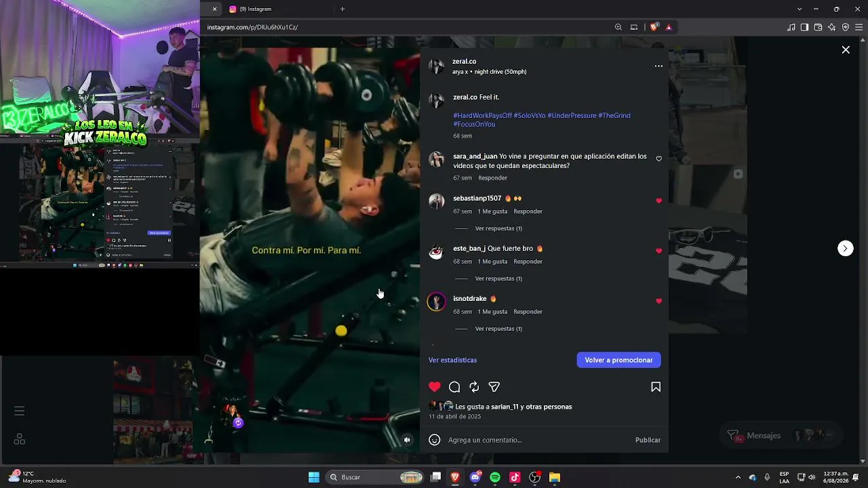Close the Instagram post overlay
This screenshot has height=488, width=868.
(x=846, y=49)
